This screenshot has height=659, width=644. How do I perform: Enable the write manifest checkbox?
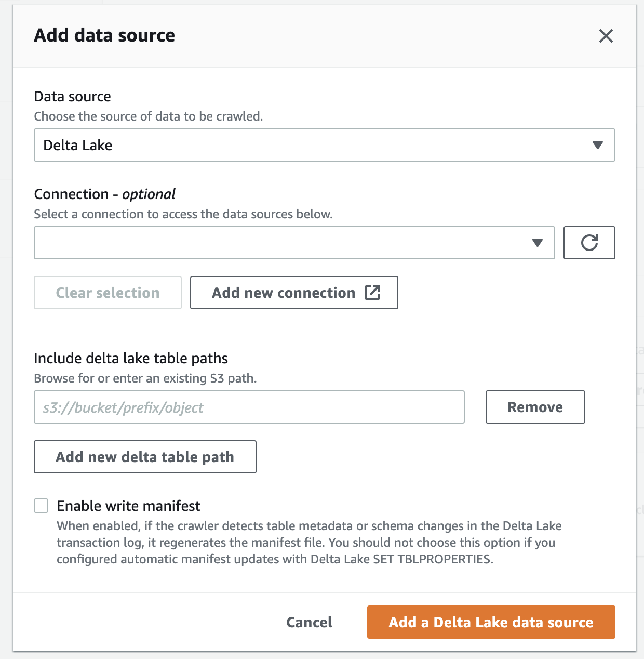[41, 506]
